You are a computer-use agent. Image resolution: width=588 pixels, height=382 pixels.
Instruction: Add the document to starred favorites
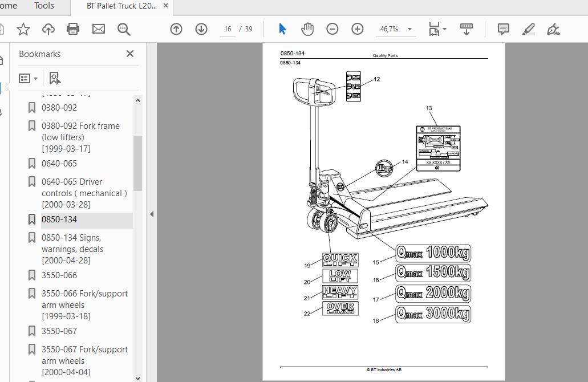click(x=23, y=29)
